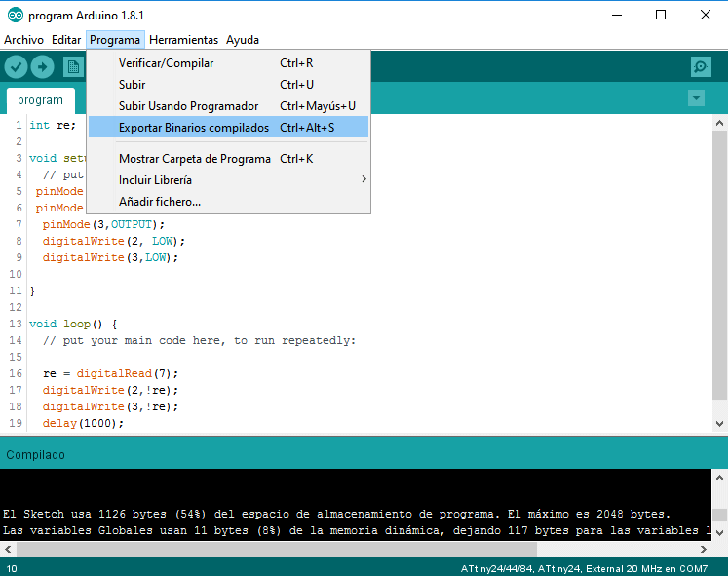Click the ATtiny24/44/84 board status text
The height and width of the screenshot is (576, 728).
(x=584, y=568)
